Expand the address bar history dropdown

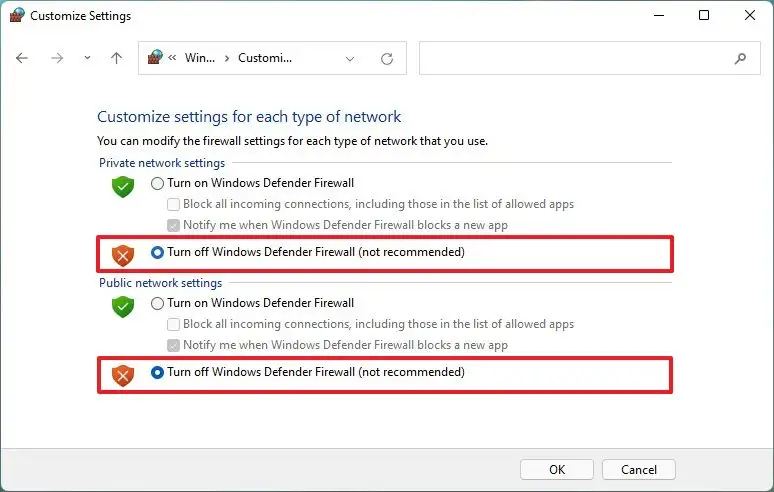tap(350, 59)
